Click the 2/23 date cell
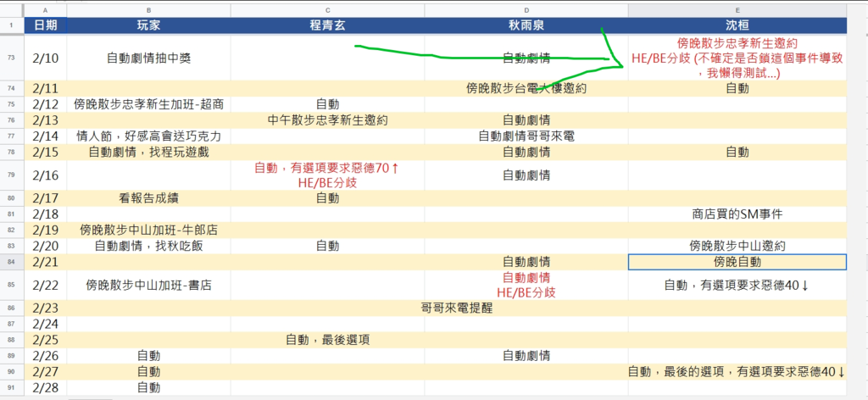 tap(46, 308)
